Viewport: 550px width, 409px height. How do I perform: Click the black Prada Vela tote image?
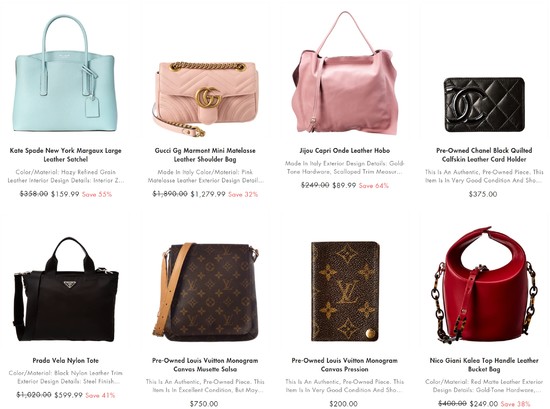tap(65, 290)
